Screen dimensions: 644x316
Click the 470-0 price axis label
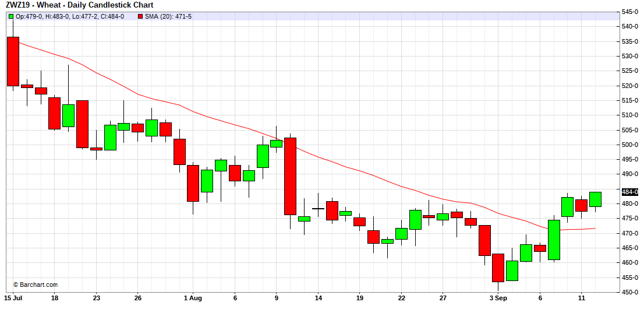630,233
